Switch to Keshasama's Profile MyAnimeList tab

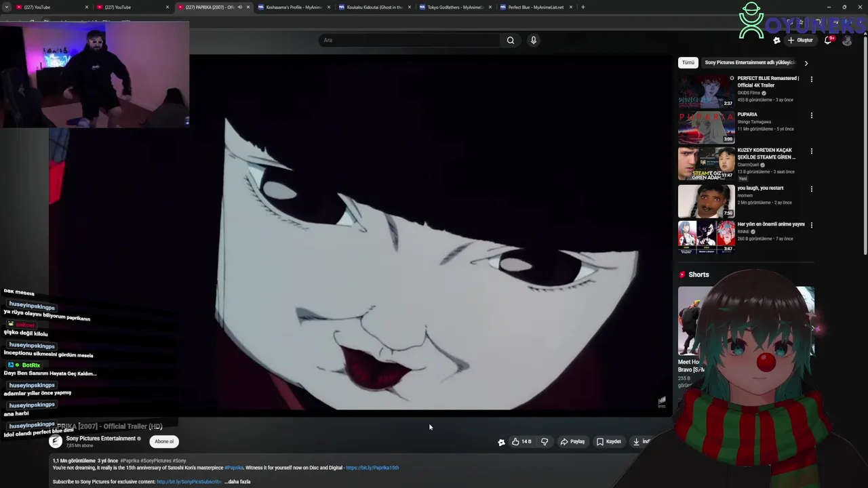(293, 7)
